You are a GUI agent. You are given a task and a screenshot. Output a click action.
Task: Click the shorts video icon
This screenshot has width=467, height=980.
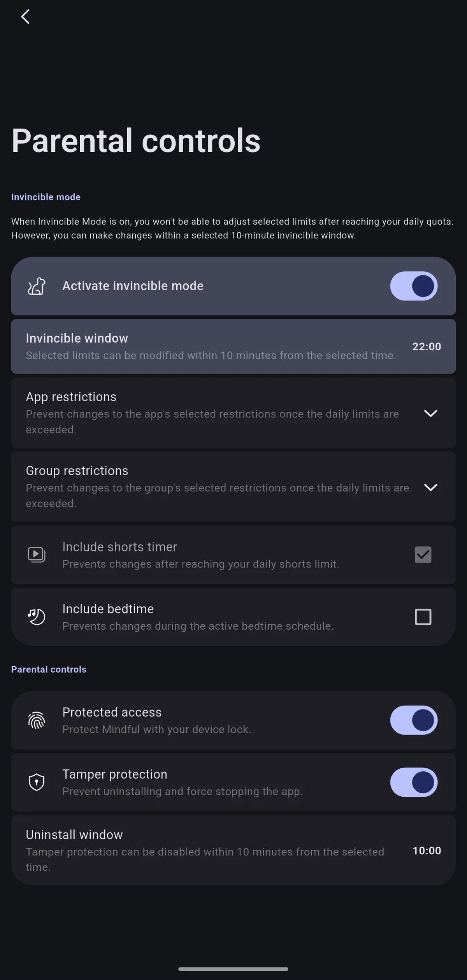(36, 555)
